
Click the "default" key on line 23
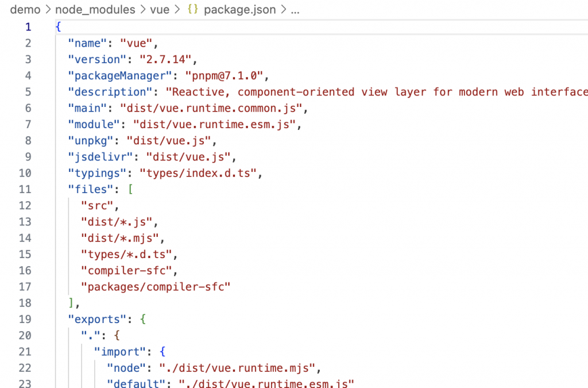point(137,383)
